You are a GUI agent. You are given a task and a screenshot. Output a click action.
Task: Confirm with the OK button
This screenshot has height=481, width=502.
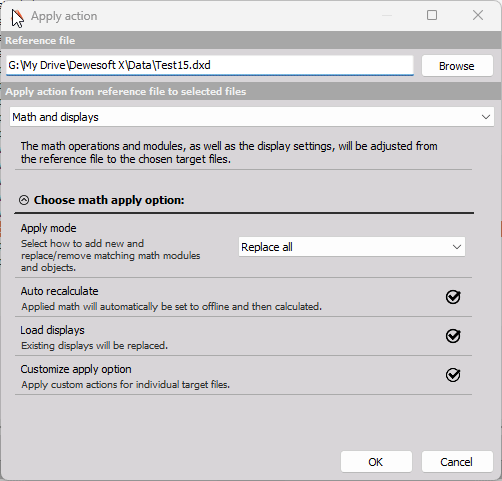376,462
